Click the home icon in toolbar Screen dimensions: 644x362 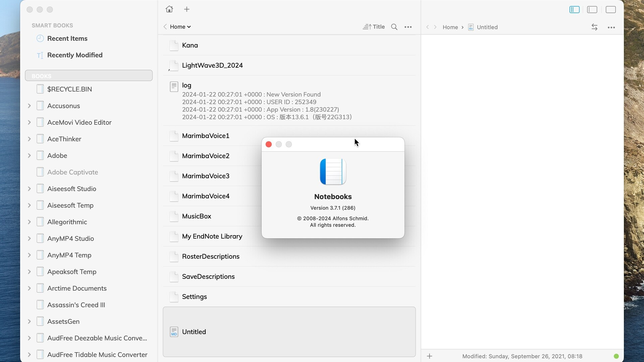tap(169, 9)
